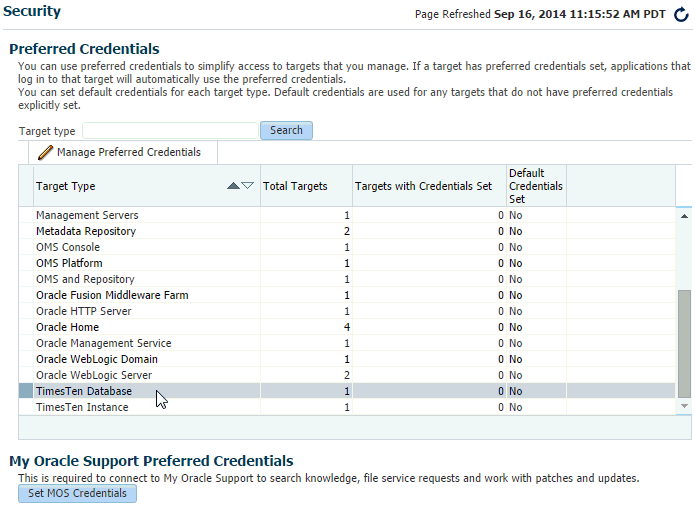Click the table scroll up arrow

pos(684,216)
